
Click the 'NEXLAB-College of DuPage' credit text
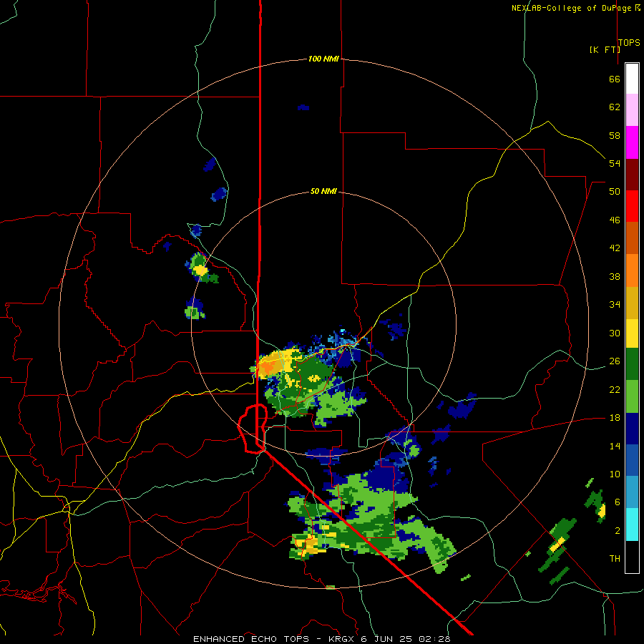point(571,8)
